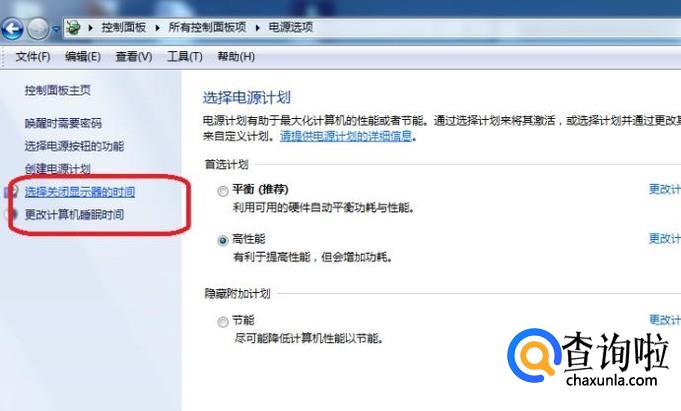Open 更改计算机睡眠时间 link
The width and height of the screenshot is (681, 411).
point(74,214)
